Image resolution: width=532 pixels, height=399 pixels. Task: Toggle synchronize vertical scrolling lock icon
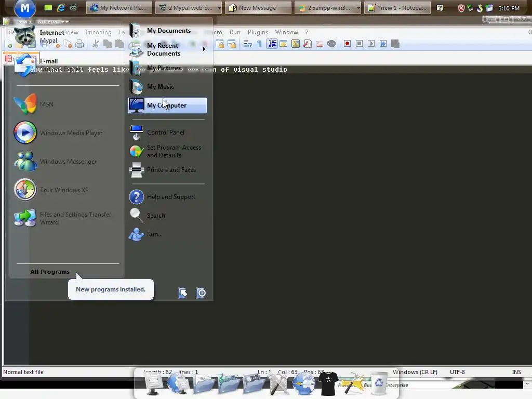[220, 44]
